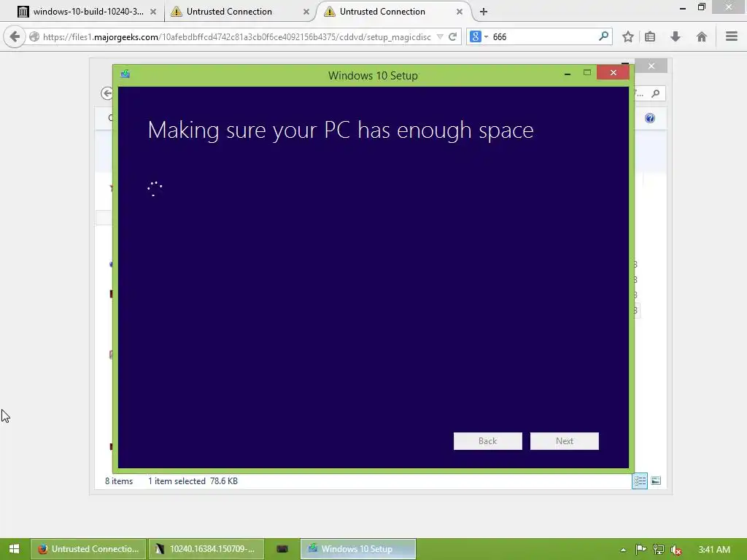The height and width of the screenshot is (560, 747).
Task: Open the dark taskbar application icon
Action: click(x=282, y=549)
